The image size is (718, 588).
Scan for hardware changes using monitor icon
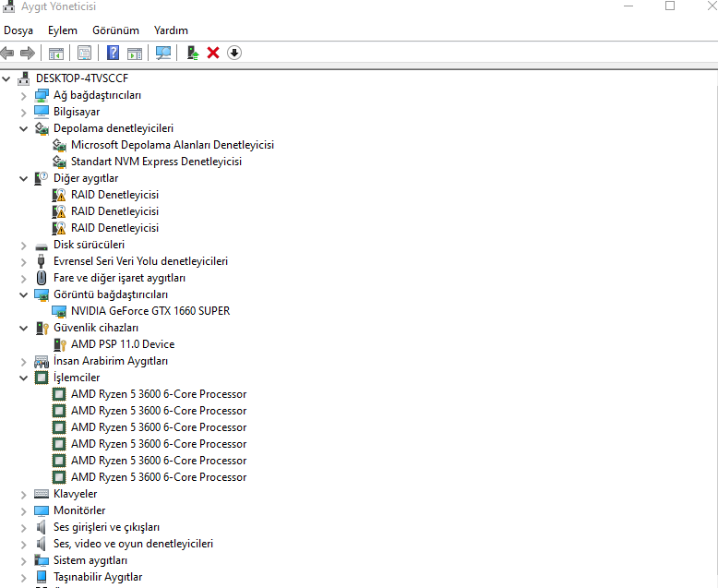(x=163, y=54)
